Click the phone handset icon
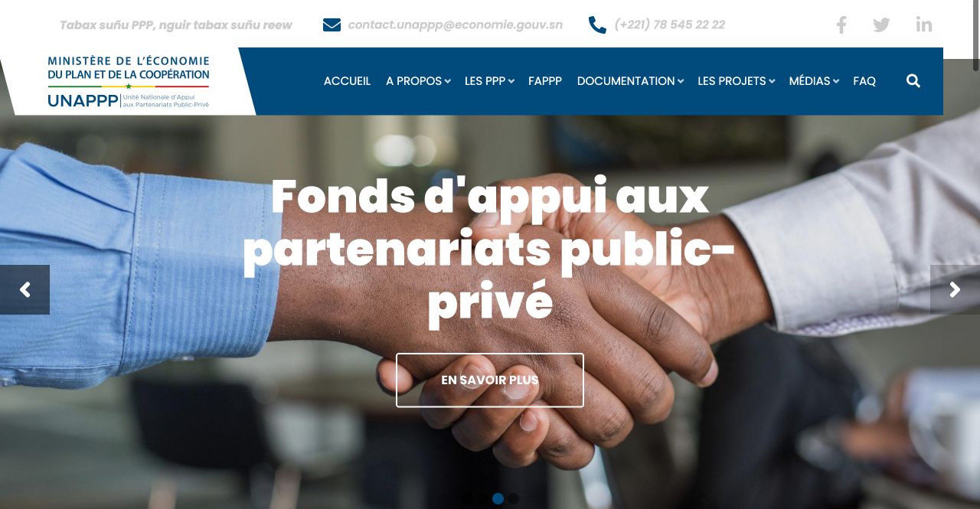980x509 pixels. pos(597,24)
